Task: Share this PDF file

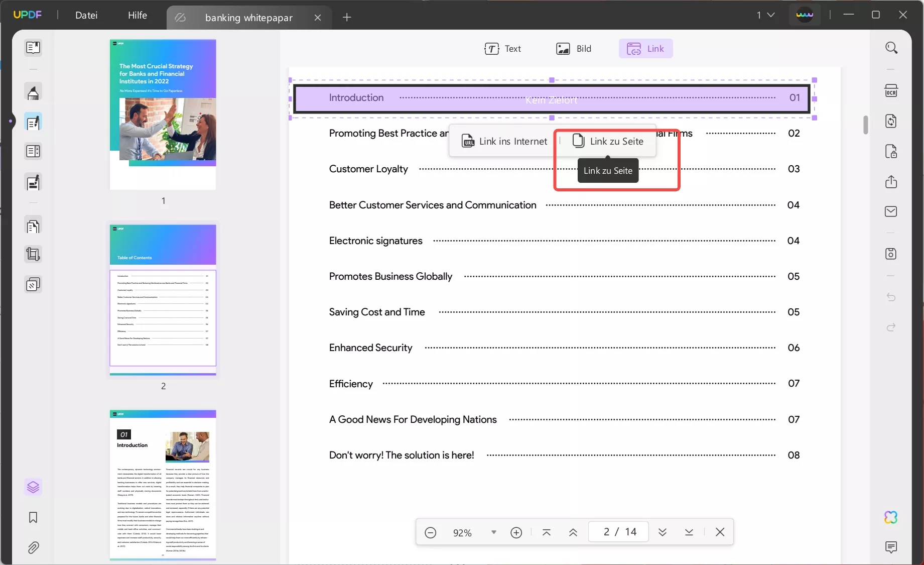Action: point(891,181)
